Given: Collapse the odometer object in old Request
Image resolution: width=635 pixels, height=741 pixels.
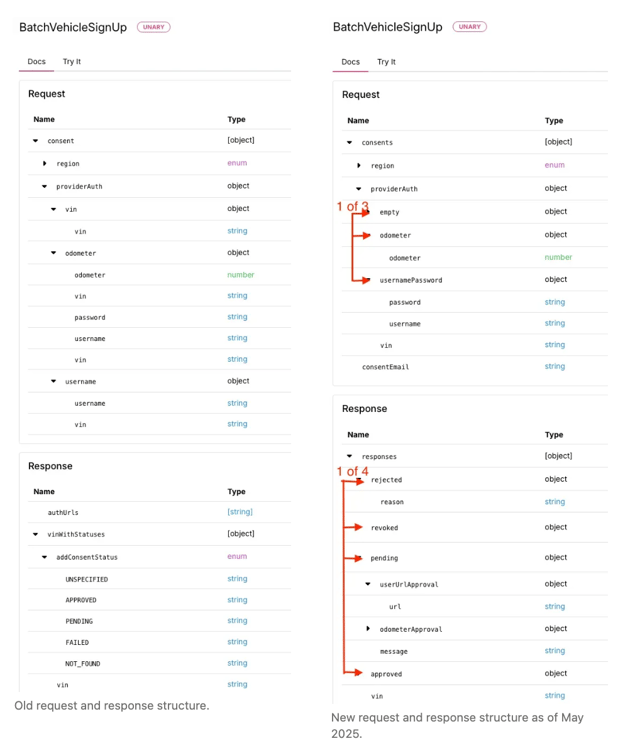Looking at the screenshot, I should [x=53, y=253].
